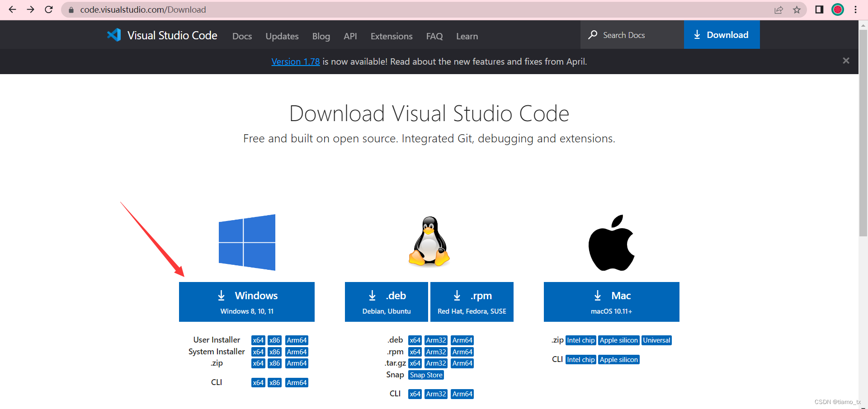Toggle the browser side panel icon
The height and width of the screenshot is (409, 868).
pos(819,9)
